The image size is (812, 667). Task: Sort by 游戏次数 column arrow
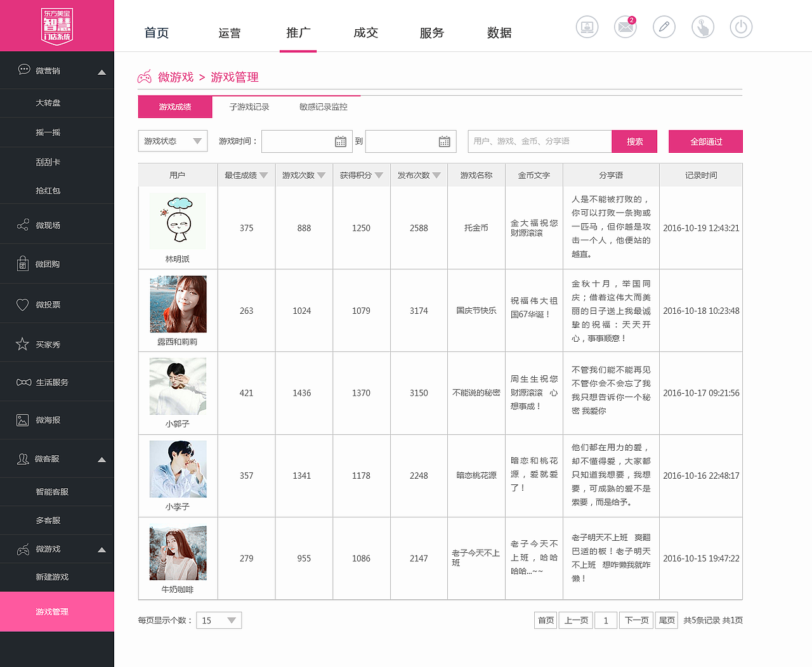tap(322, 176)
